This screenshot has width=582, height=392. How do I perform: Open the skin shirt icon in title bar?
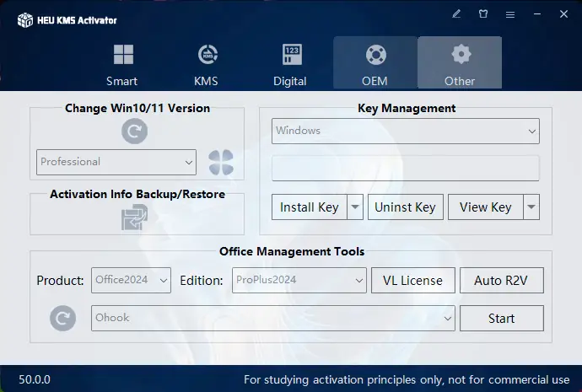(483, 14)
